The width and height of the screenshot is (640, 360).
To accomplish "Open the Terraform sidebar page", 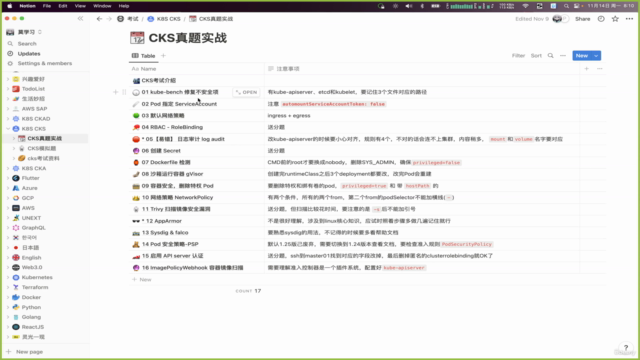I will [35, 287].
